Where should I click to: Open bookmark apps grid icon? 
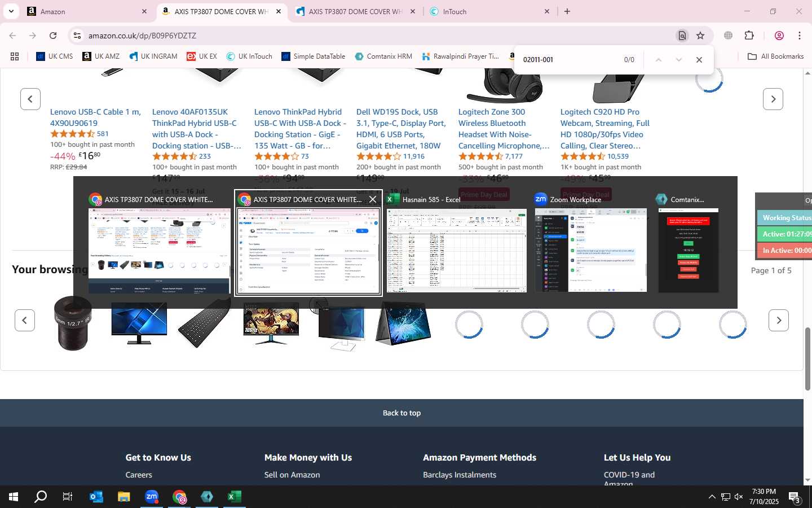click(15, 56)
